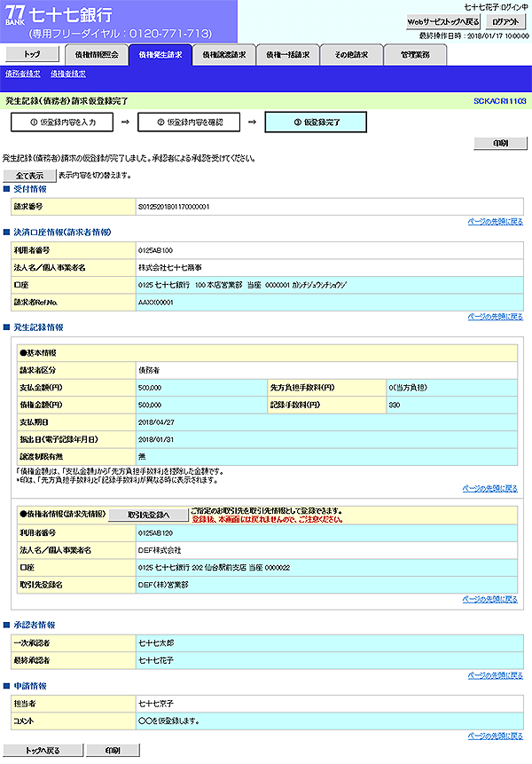The width and height of the screenshot is (532, 764).
Task: Switch to the 管理業務 tab
Action: point(415,55)
